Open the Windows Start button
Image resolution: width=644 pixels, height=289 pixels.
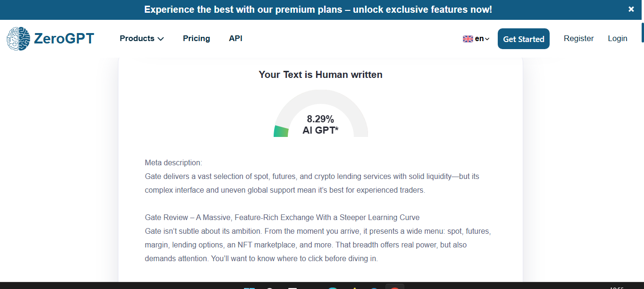pos(249,288)
